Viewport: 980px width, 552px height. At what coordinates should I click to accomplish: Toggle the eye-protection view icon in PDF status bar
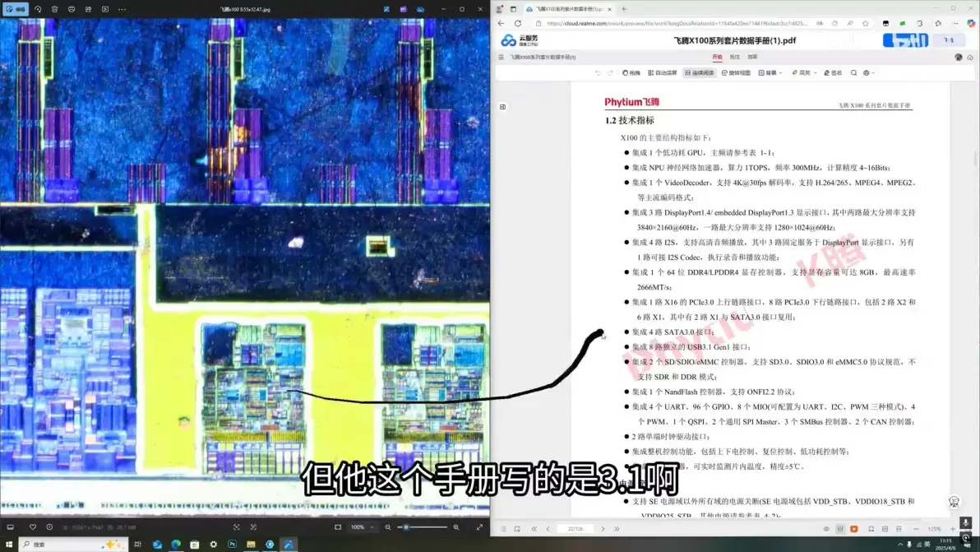pos(826,529)
